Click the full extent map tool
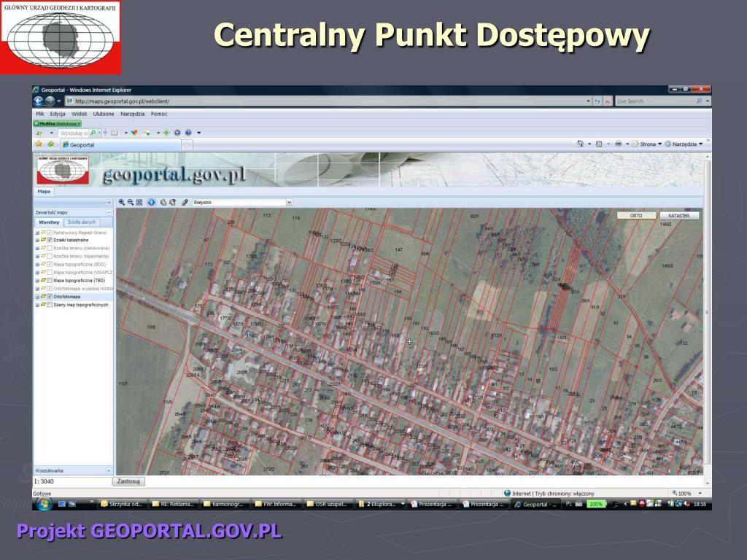Screen dimensions: 747x560 tap(139, 203)
